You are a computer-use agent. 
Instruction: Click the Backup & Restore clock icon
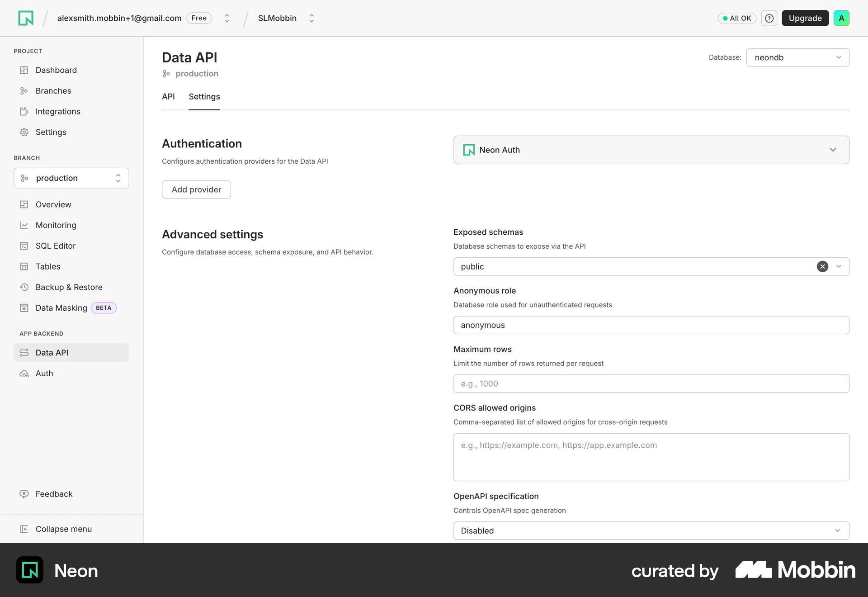click(24, 287)
